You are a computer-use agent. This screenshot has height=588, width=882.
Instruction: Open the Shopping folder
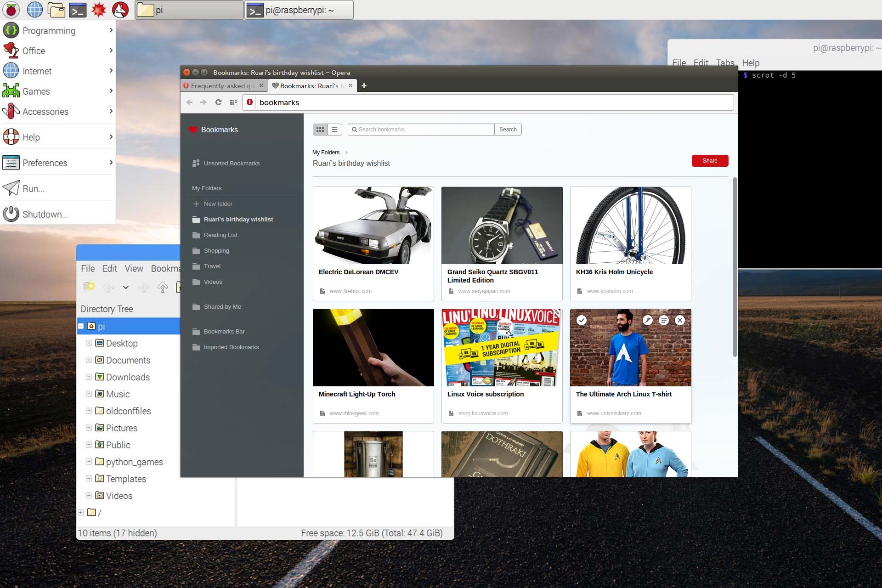(210, 251)
